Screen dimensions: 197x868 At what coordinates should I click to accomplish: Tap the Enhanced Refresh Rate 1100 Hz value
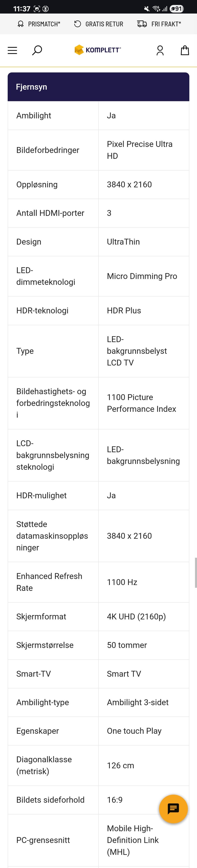122,582
